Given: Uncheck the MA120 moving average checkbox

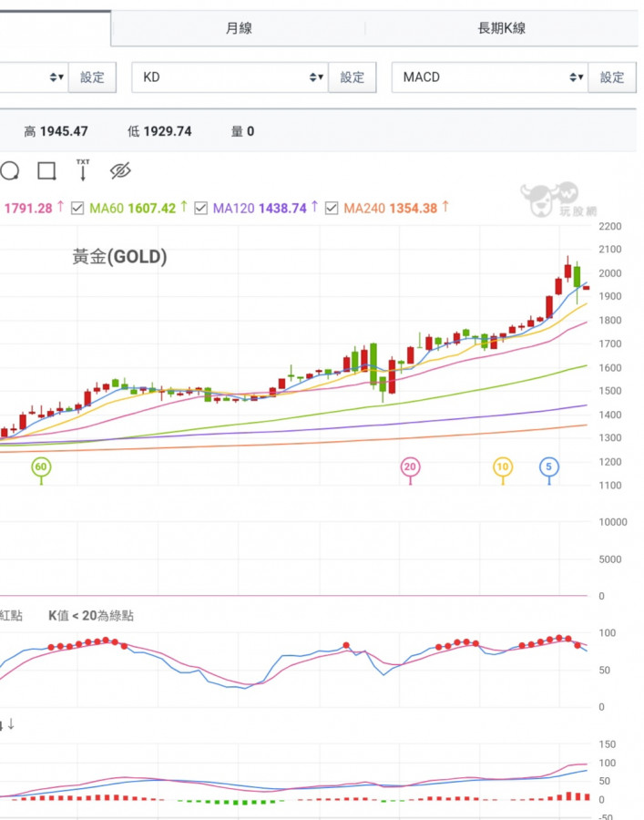Looking at the screenshot, I should (x=201, y=209).
